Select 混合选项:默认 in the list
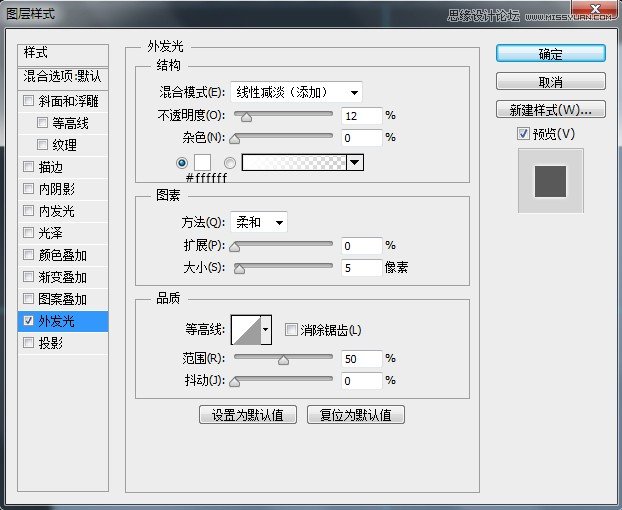The height and width of the screenshot is (510, 622). [63, 78]
